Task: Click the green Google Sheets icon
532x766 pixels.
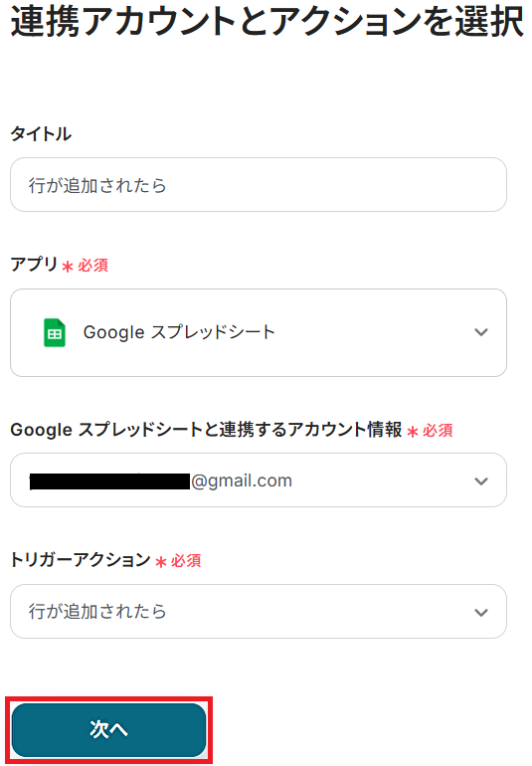Action: [x=55, y=332]
